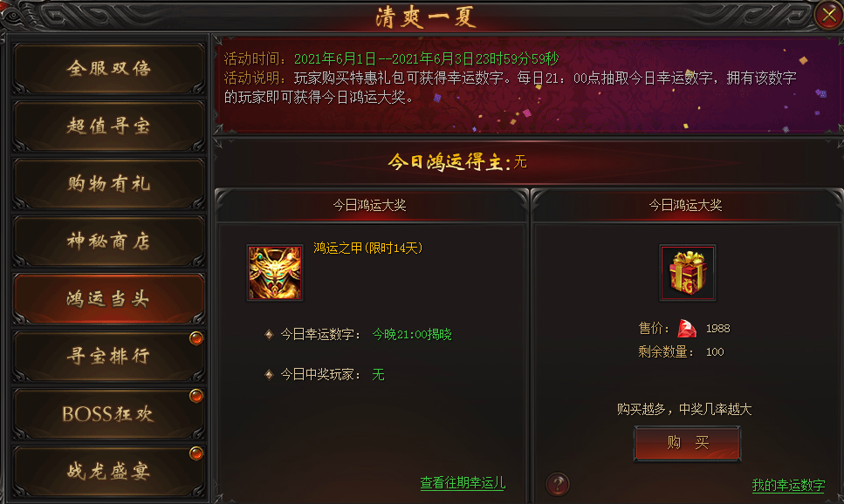Open the BOSS狂欢 tab
844x504 pixels.
pyautogui.click(x=109, y=414)
